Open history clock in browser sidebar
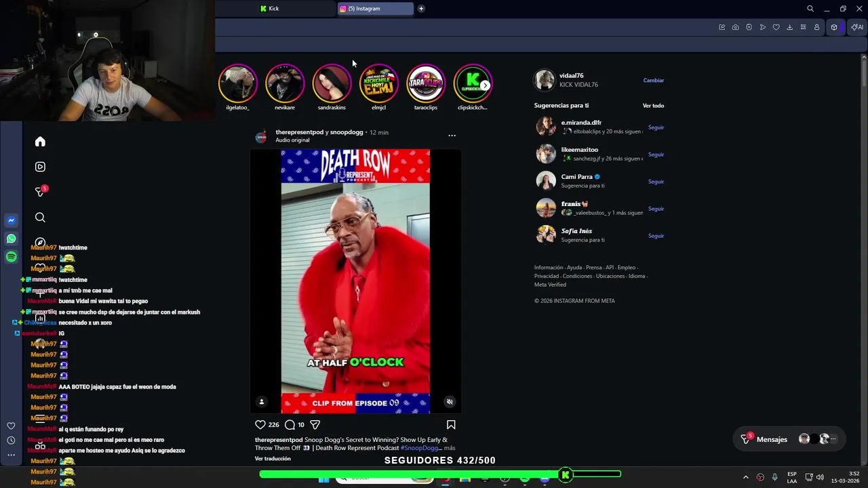The image size is (868, 488). point(11,441)
